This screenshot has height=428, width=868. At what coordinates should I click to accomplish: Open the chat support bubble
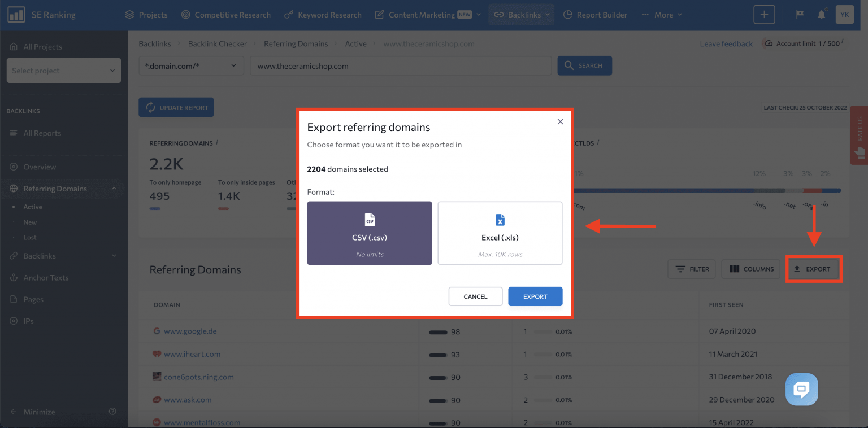coord(801,389)
